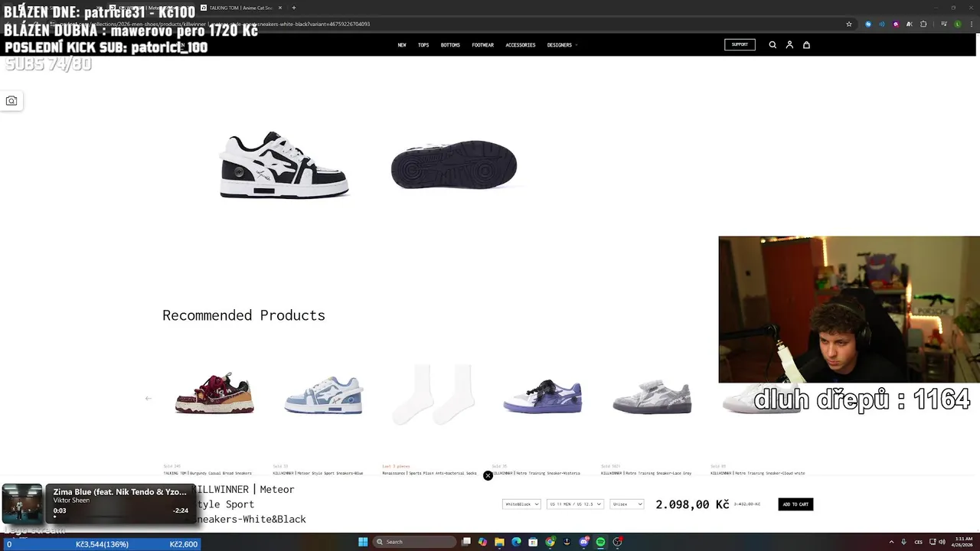Expand the DESIGNERS menu chevron
980x551 pixels.
(x=576, y=45)
